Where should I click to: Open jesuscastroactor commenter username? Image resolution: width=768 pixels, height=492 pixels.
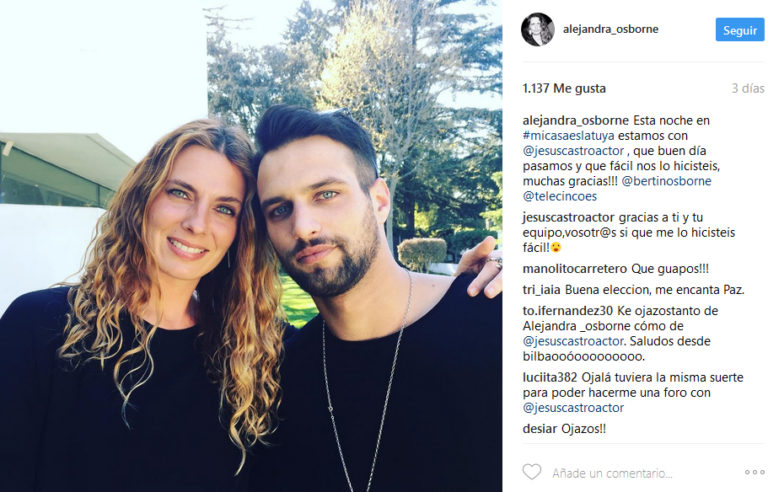(568, 218)
